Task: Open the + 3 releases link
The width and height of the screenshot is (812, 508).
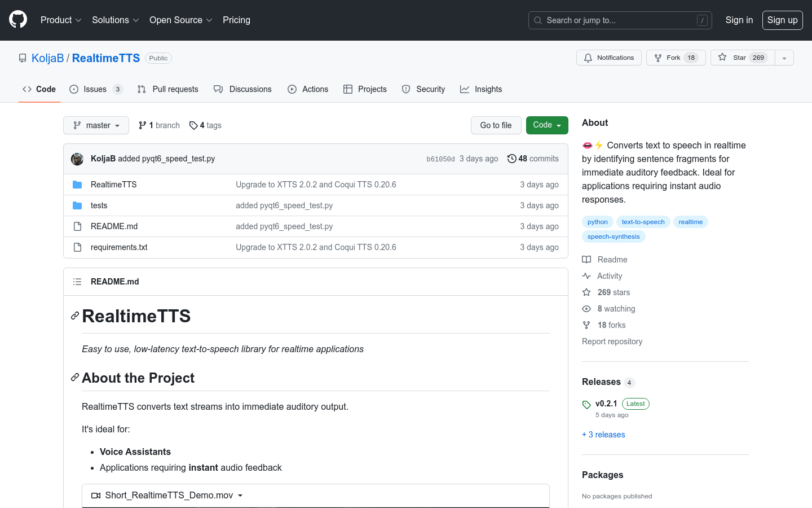Action: tap(603, 435)
